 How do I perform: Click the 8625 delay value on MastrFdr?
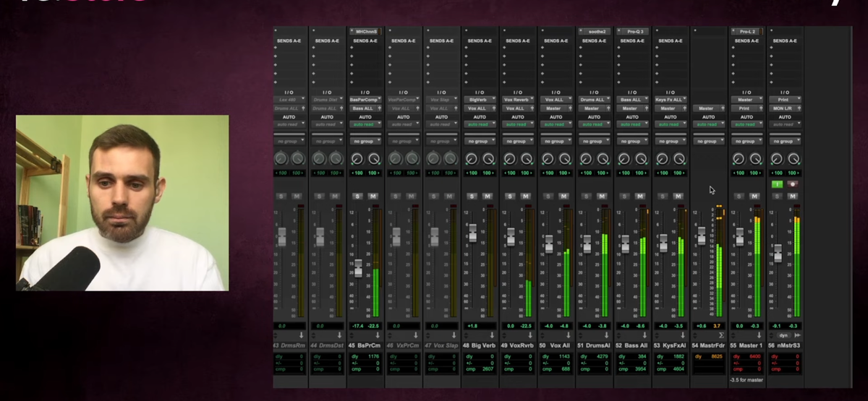(715, 356)
